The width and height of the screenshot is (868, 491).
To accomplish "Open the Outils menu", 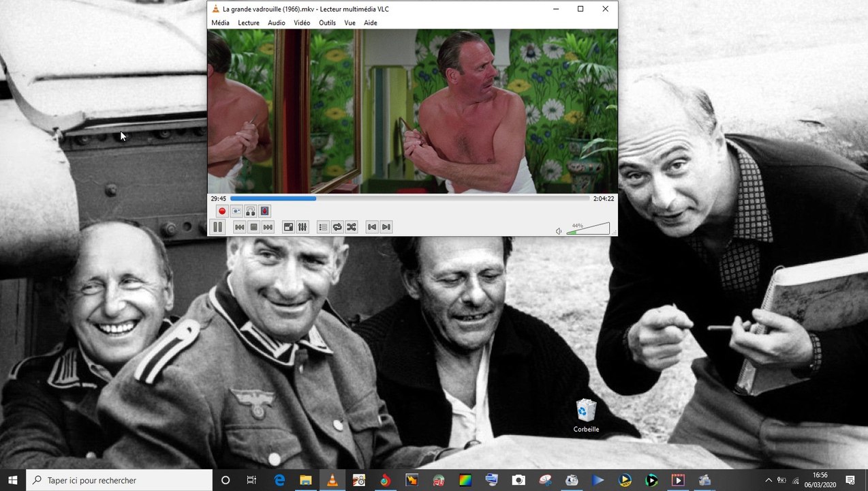I will click(x=327, y=23).
